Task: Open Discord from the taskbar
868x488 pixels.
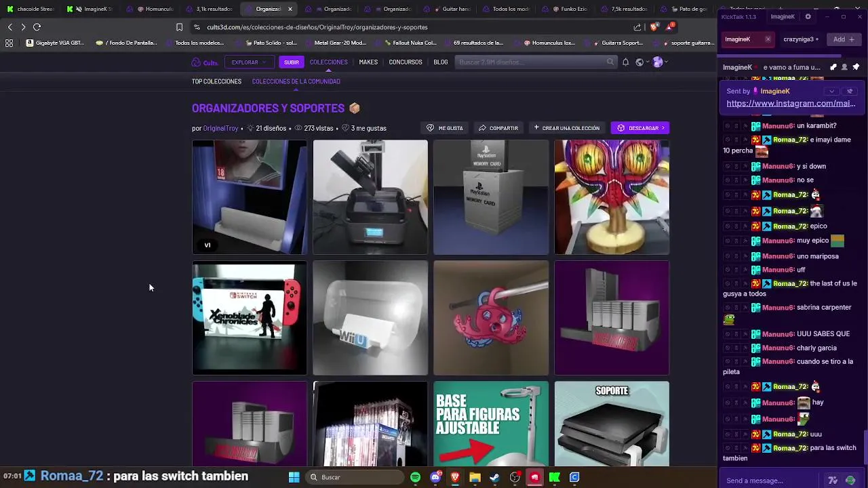Action: click(x=435, y=477)
